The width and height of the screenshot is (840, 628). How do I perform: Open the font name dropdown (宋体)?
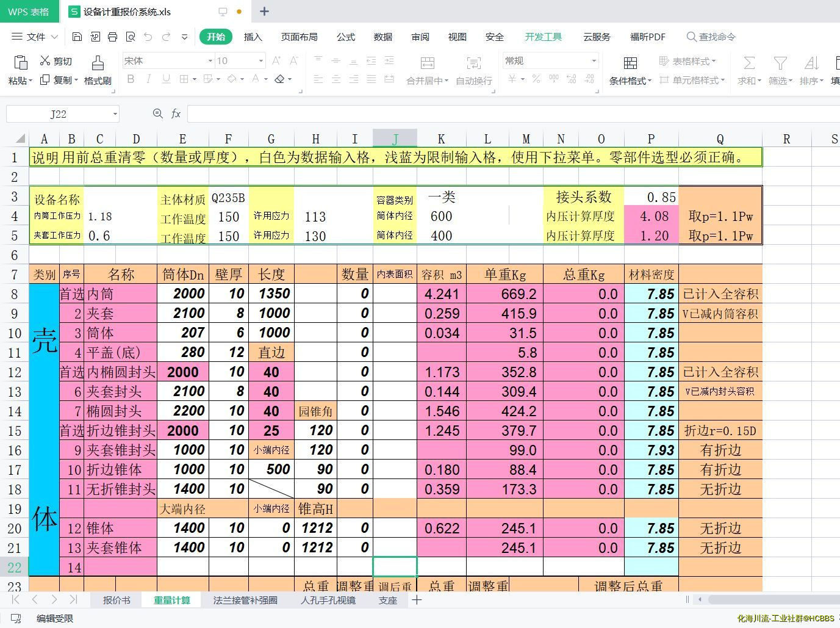coord(210,61)
